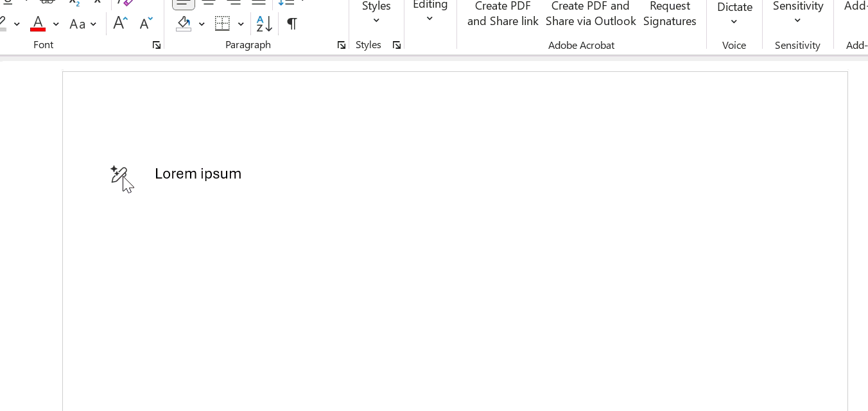This screenshot has width=868, height=411.
Task: Open the Sensitivity menu
Action: click(798, 13)
